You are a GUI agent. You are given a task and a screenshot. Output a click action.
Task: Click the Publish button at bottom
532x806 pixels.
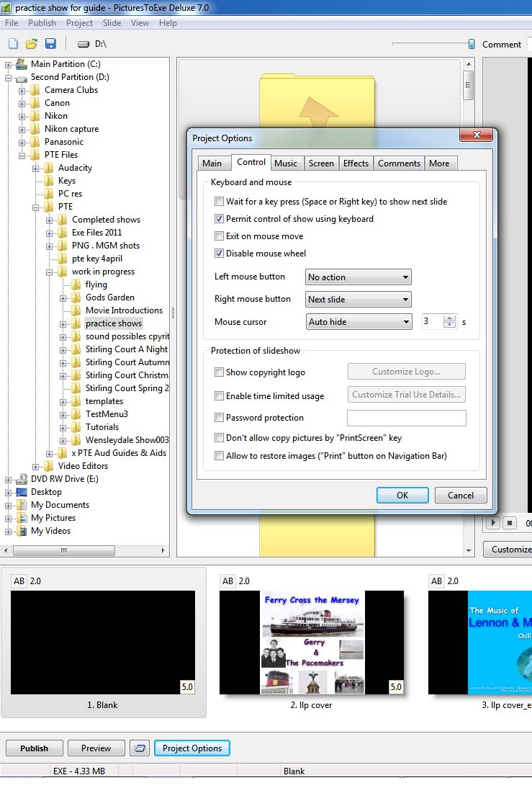[35, 748]
